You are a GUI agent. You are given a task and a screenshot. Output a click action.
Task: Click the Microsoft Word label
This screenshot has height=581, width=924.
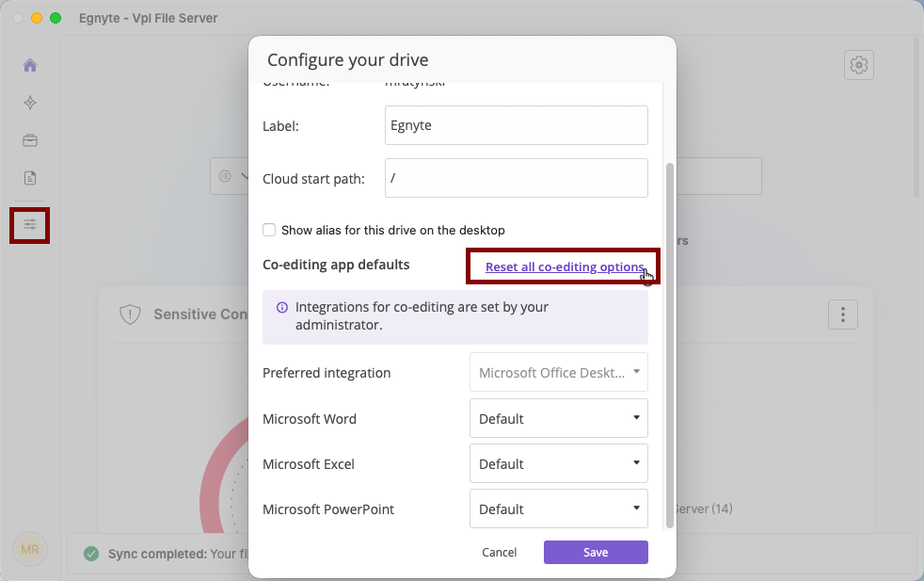(310, 419)
